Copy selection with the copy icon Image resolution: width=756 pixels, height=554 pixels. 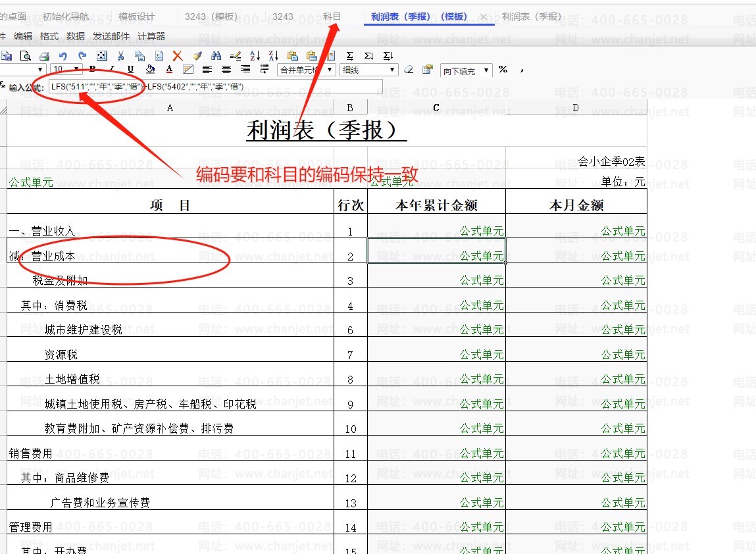pos(140,56)
